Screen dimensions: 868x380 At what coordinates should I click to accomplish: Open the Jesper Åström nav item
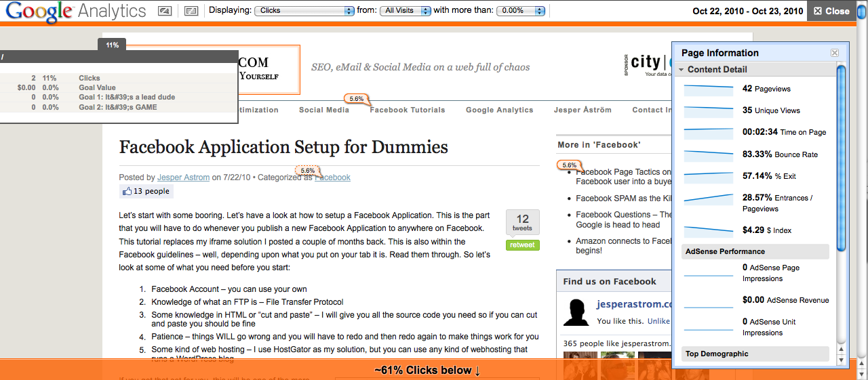[x=583, y=110]
